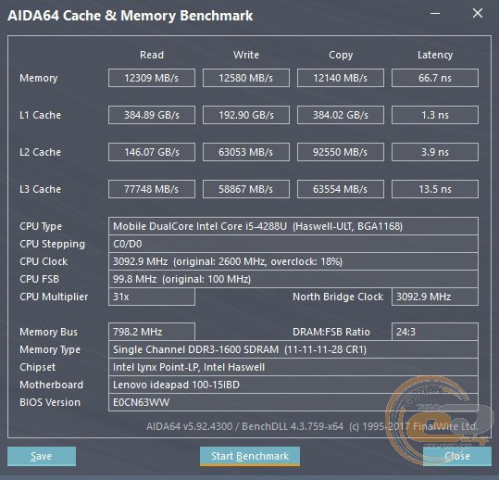Select Memory Write value 12580 MB/s
This screenshot has height=480, width=499.
coord(246,78)
